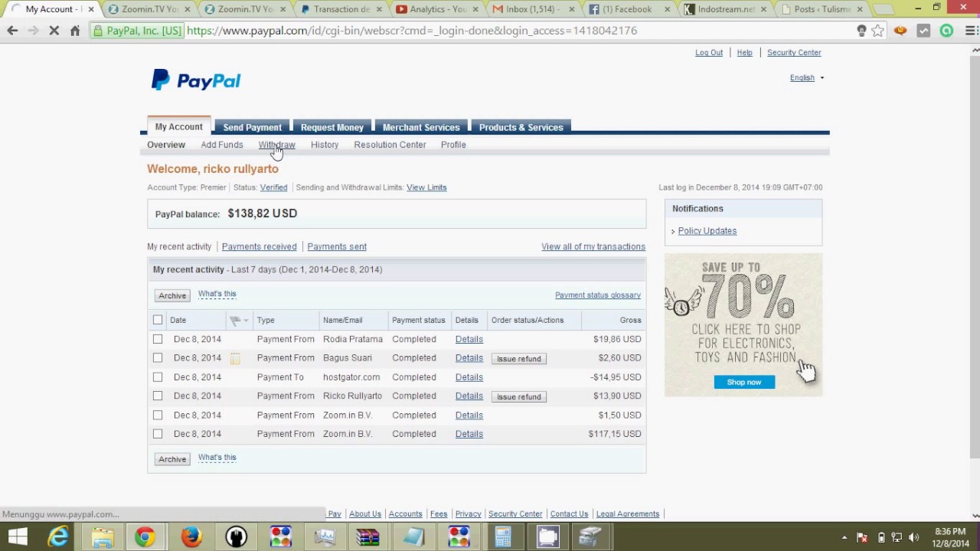Open the Send Payment tab

coord(252,127)
